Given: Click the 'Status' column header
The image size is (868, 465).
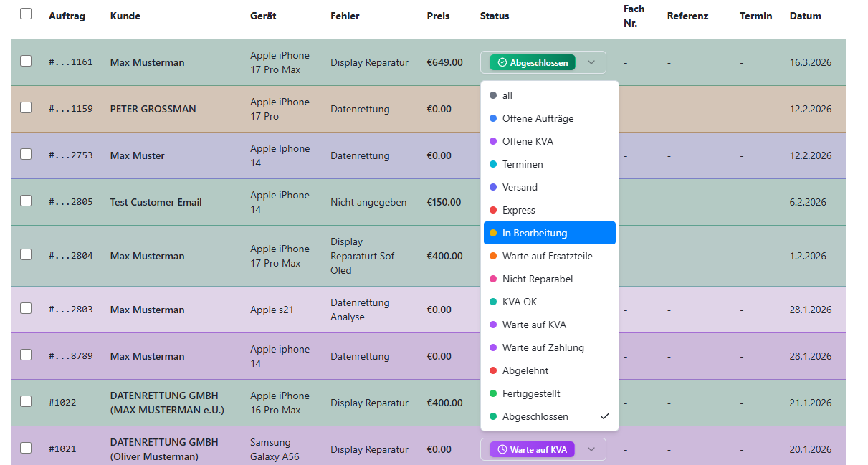Looking at the screenshot, I should (x=495, y=16).
